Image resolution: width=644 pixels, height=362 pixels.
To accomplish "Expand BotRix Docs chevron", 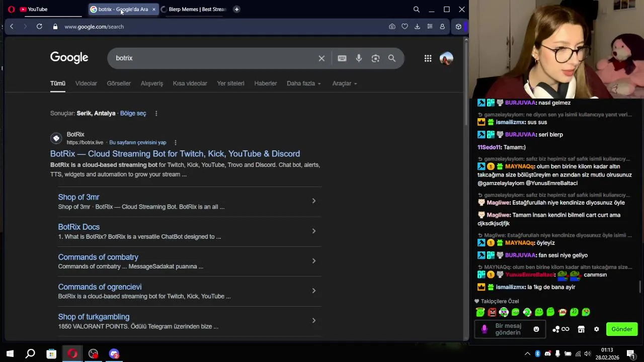I will coord(313,231).
